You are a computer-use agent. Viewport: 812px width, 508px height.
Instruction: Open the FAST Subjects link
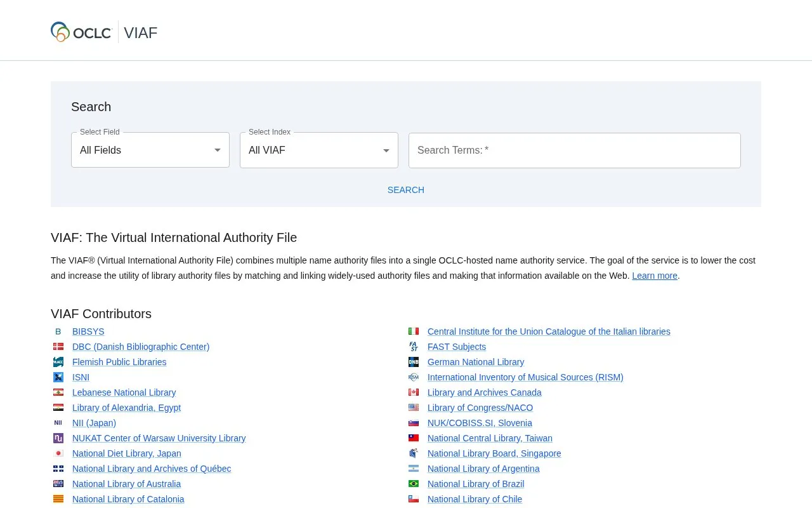[457, 347]
